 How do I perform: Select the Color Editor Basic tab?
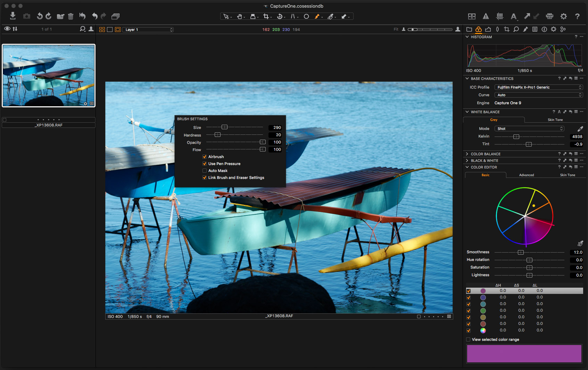[486, 175]
